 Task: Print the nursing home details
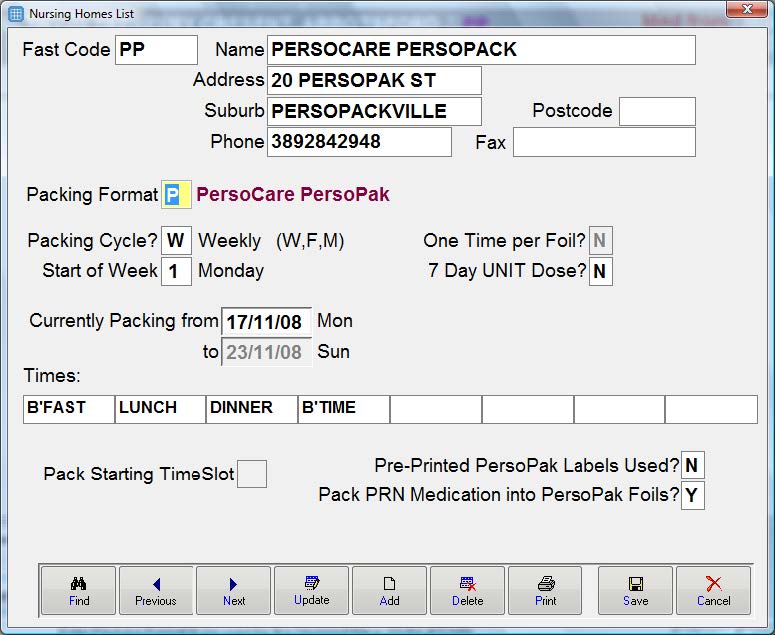[x=545, y=591]
